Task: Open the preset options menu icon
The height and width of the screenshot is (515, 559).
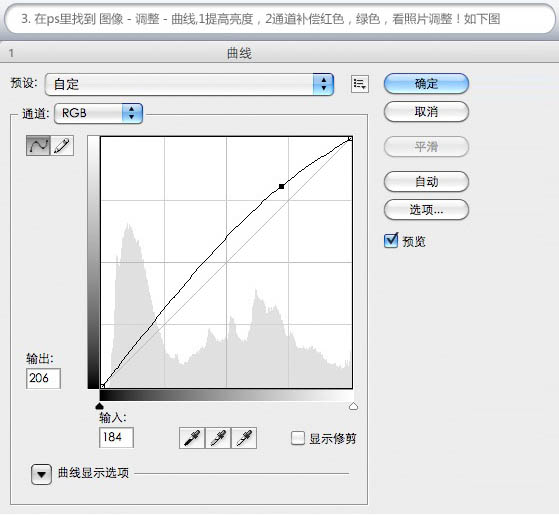Action: [359, 84]
